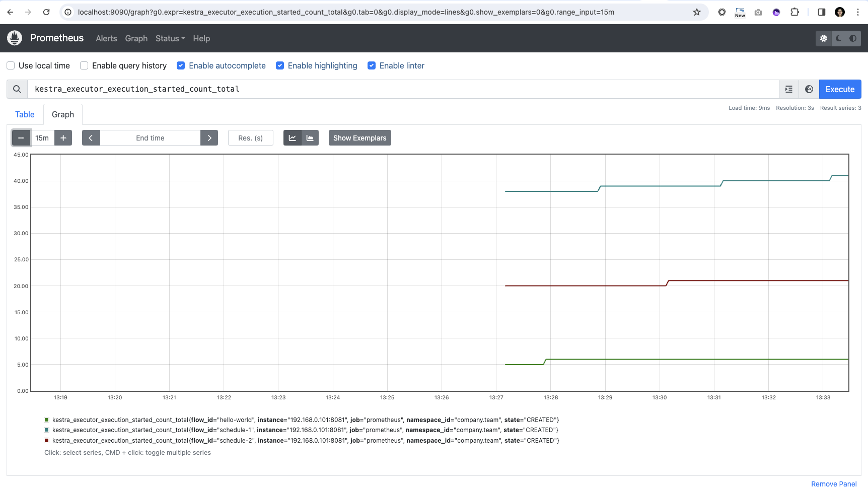Viewport: 868px width, 490px height.
Task: Select the browser-preferred theme contrast icon
Action: [853, 38]
